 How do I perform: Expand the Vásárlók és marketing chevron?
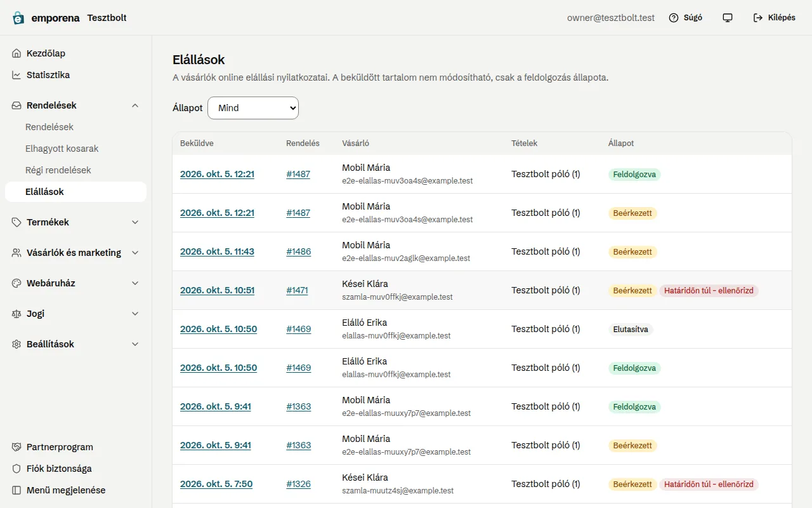135,253
